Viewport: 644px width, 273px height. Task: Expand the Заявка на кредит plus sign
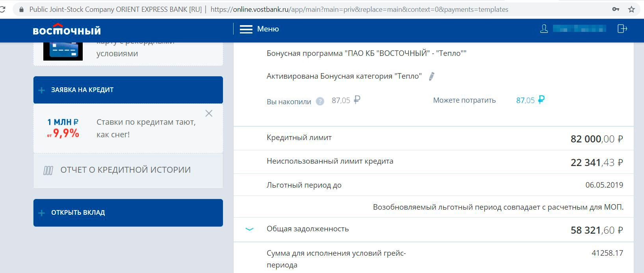click(x=42, y=90)
